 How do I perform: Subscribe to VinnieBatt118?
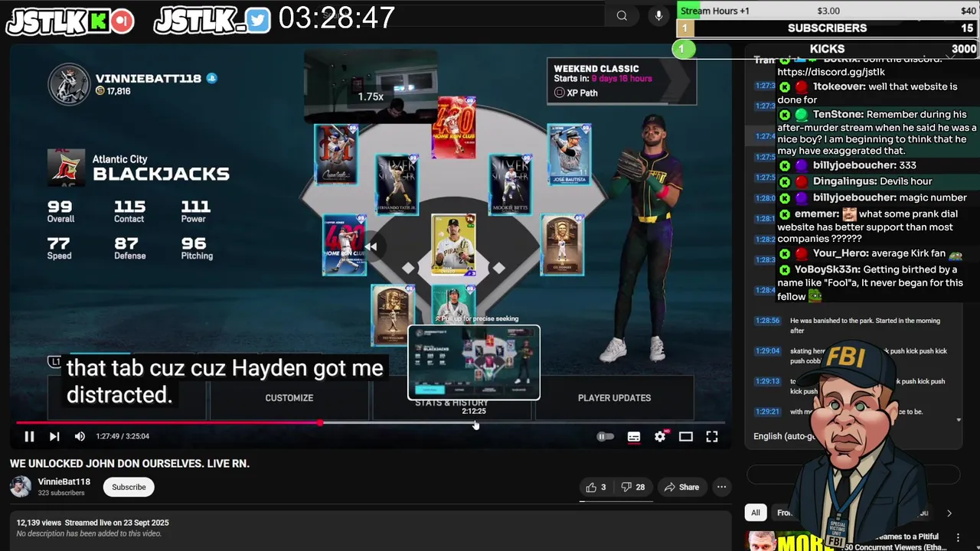(x=129, y=487)
